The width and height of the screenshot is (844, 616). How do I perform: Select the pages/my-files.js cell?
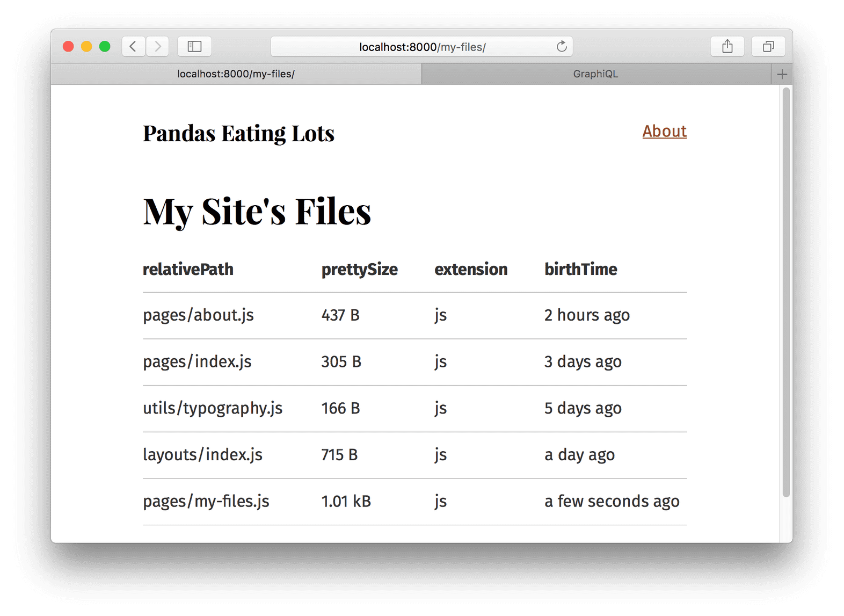pos(206,501)
